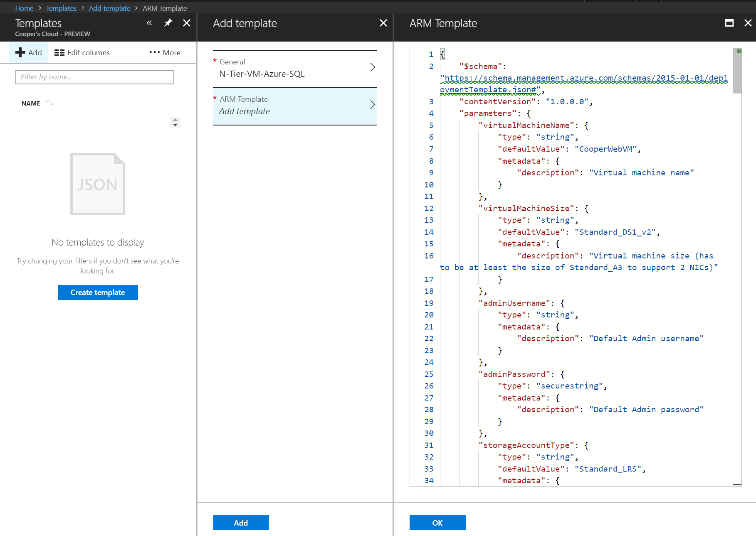The image size is (756, 536).
Task: Open General N-Tier-VM-Azure-SQL section
Action: point(295,69)
